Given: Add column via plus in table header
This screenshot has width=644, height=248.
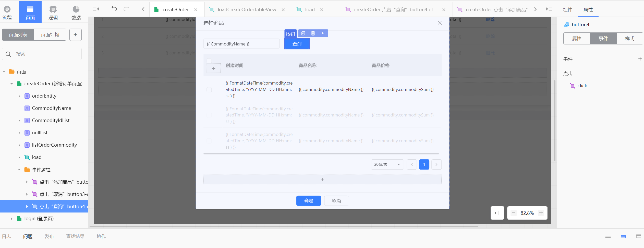Looking at the screenshot, I should pyautogui.click(x=214, y=68).
